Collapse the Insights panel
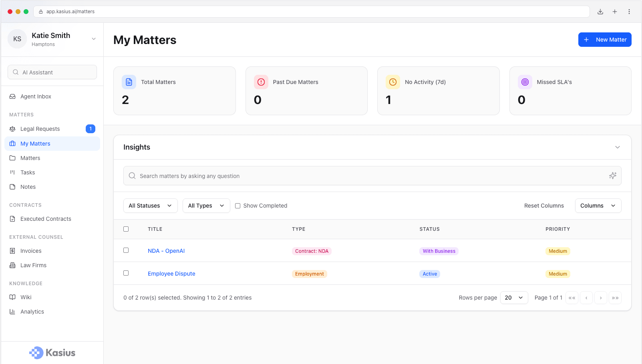 pos(617,147)
